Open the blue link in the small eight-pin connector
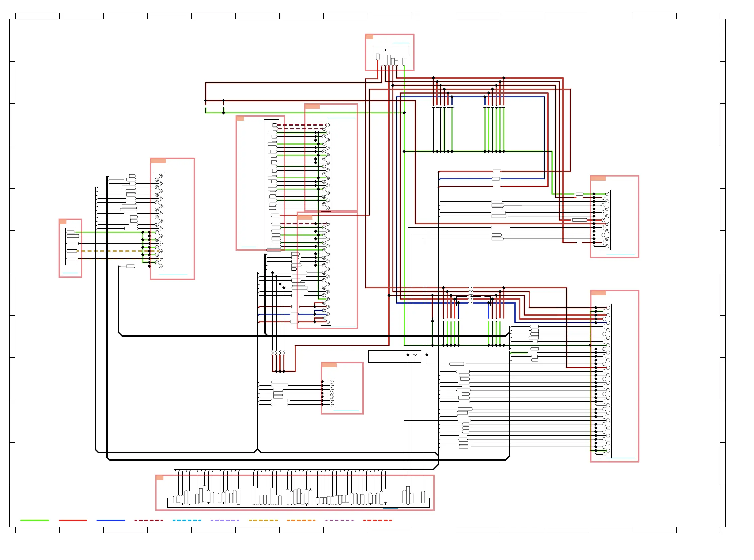 (346, 410)
